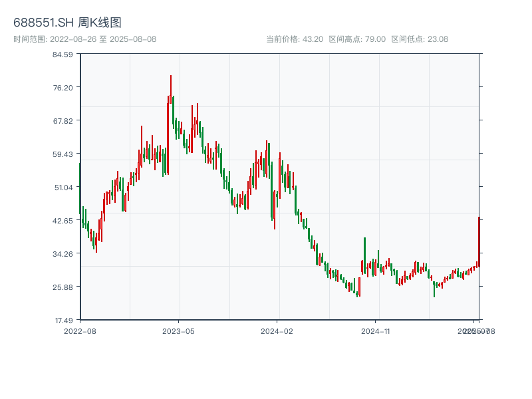This screenshot has height=399, width=532.
Task: Click y-axis label 84.59
Action: tap(63, 55)
